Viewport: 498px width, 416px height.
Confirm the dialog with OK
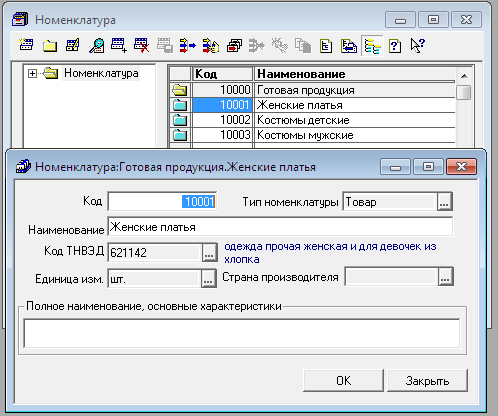pyautogui.click(x=343, y=380)
